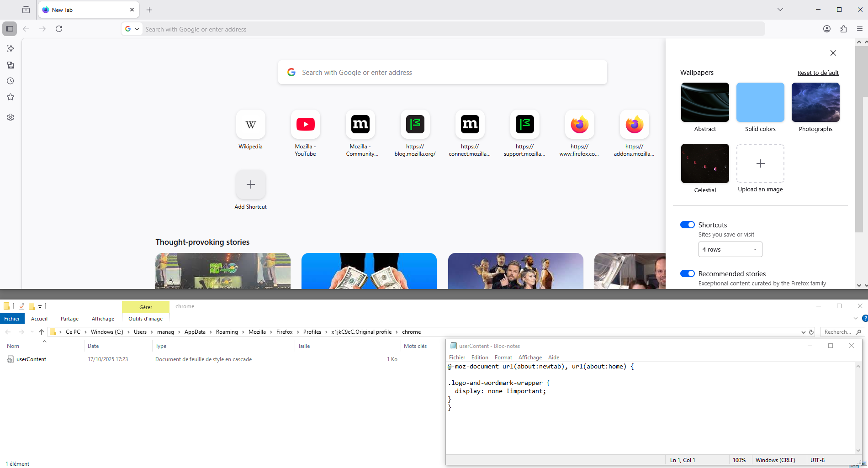This screenshot has width=868, height=468.
Task: Select the Solid colors wallpaper swatch
Action: coord(760,102)
